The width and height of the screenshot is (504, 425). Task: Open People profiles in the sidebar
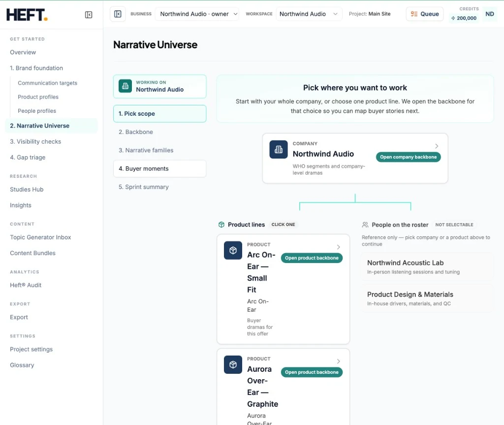[x=37, y=111]
